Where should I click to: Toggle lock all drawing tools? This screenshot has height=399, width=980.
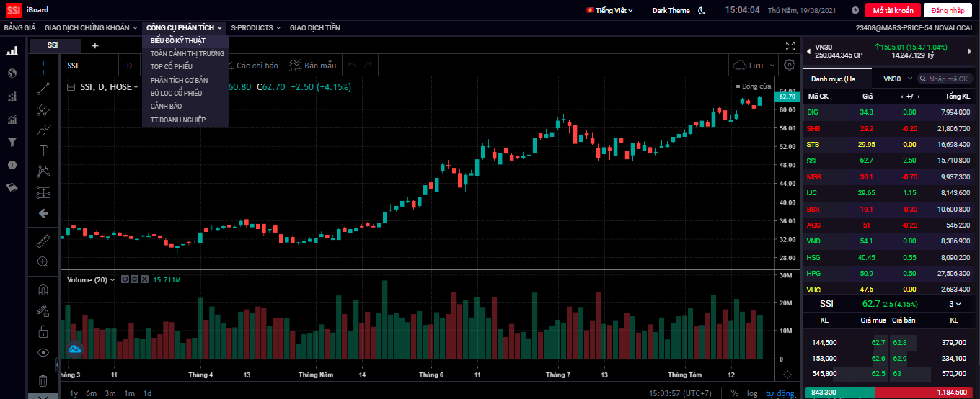click(x=43, y=331)
